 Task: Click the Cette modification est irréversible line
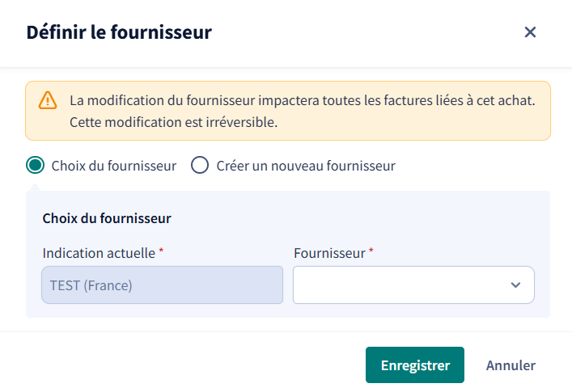point(174,122)
